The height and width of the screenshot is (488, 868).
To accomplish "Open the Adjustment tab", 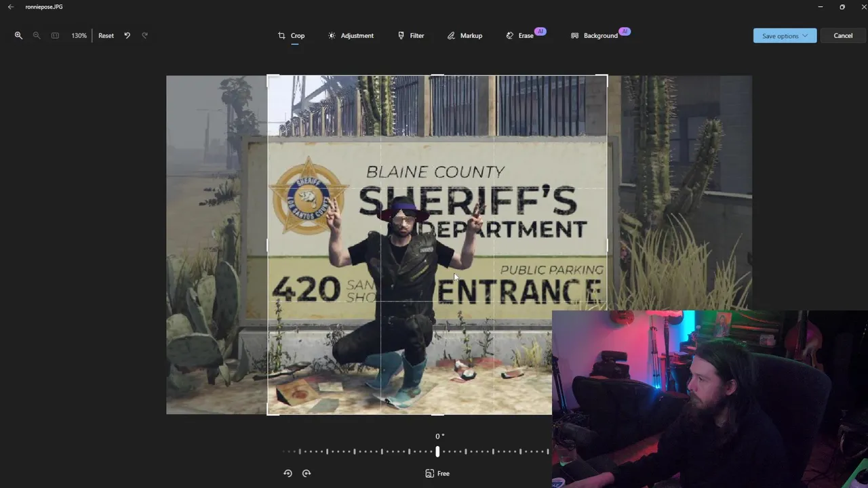I will 351,35.
